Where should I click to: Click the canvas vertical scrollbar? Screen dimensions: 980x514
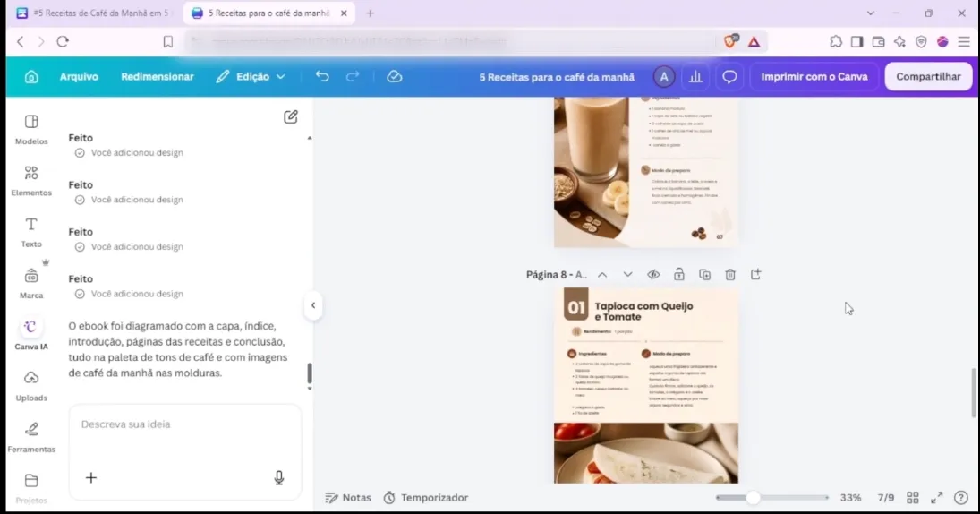pyautogui.click(x=973, y=393)
